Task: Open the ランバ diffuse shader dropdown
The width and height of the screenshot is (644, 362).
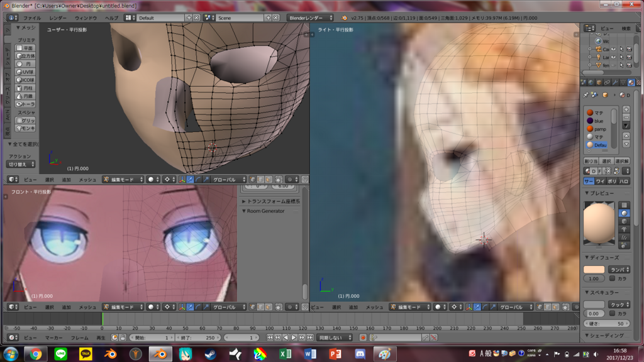Action: point(619,270)
